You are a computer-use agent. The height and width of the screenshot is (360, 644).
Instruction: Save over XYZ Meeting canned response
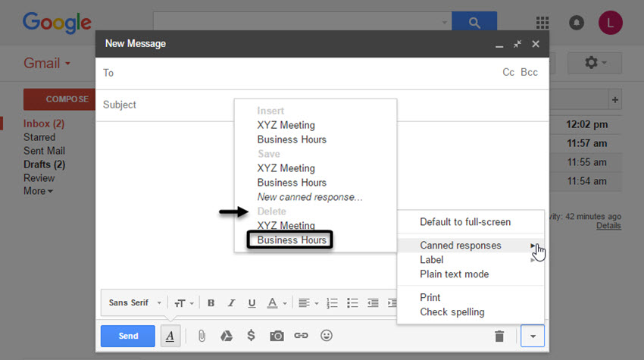point(286,168)
